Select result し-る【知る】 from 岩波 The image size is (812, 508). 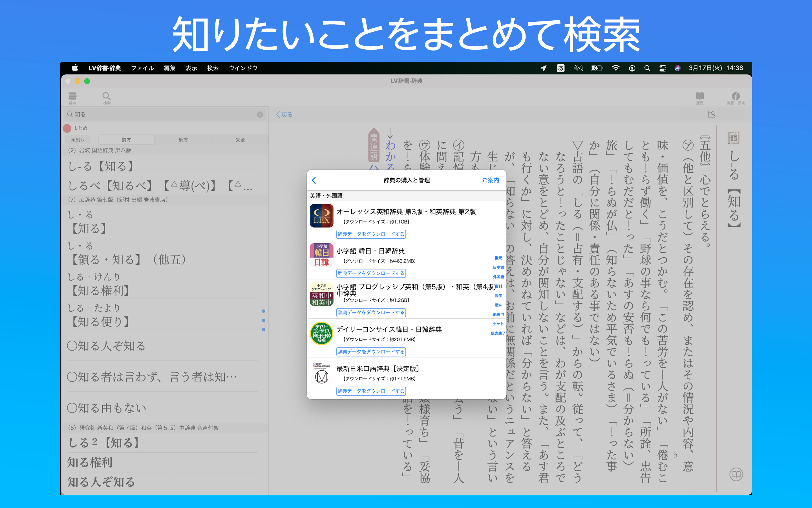pos(163,166)
